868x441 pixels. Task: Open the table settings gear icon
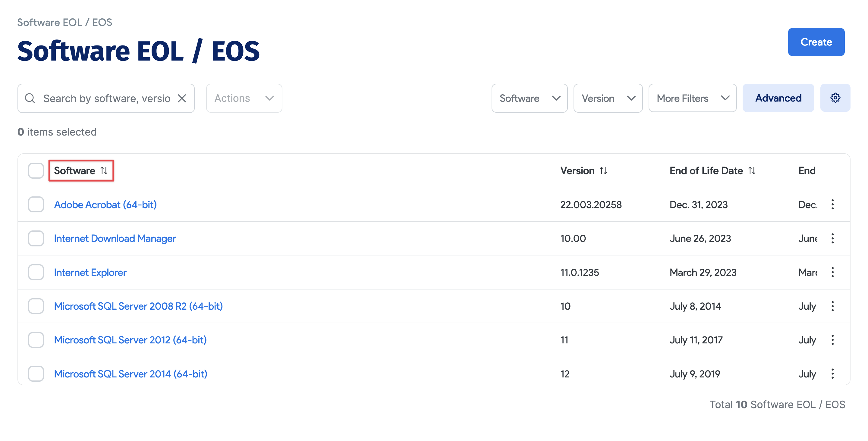click(x=835, y=98)
